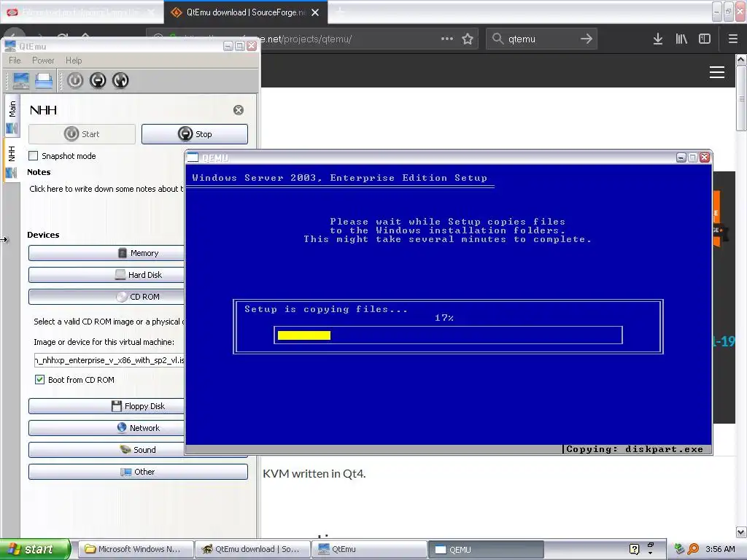Click the first tab in browser
The image size is (747, 560).
point(82,12)
